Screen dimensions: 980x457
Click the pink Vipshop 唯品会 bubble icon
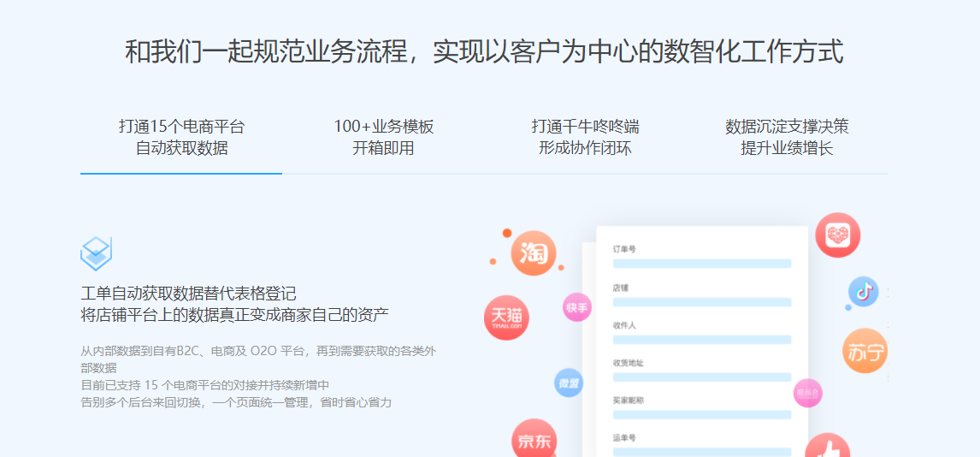(x=807, y=393)
